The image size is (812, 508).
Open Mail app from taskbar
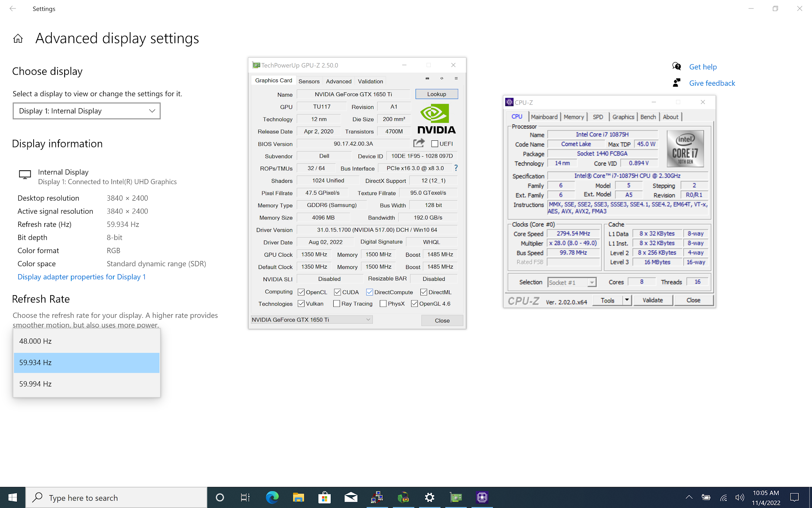tap(351, 498)
